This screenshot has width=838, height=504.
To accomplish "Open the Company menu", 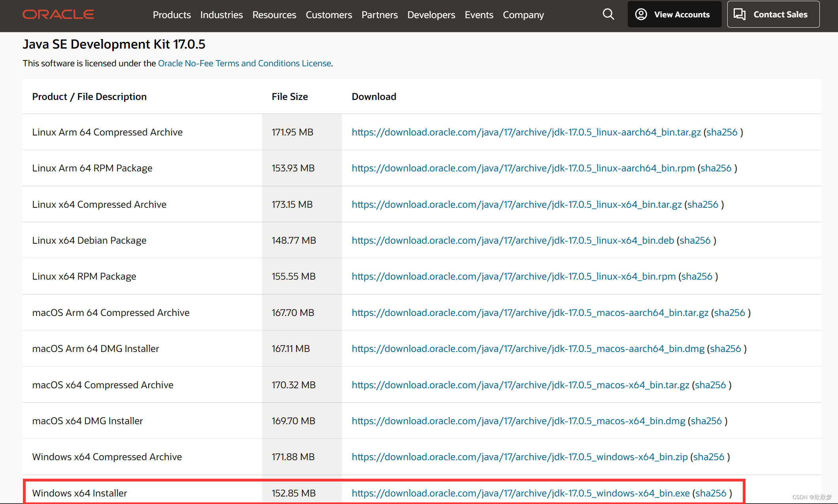I will (523, 15).
